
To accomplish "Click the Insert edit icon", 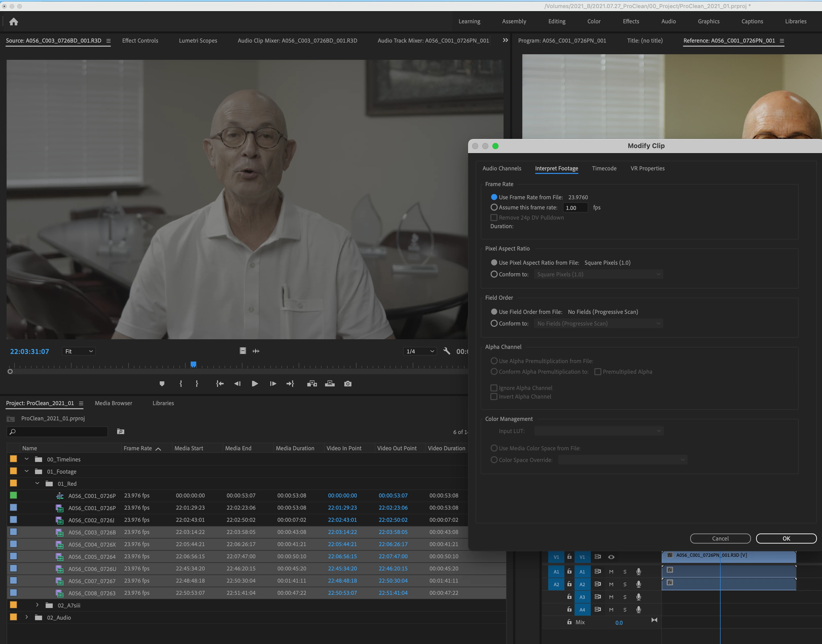I will [311, 383].
